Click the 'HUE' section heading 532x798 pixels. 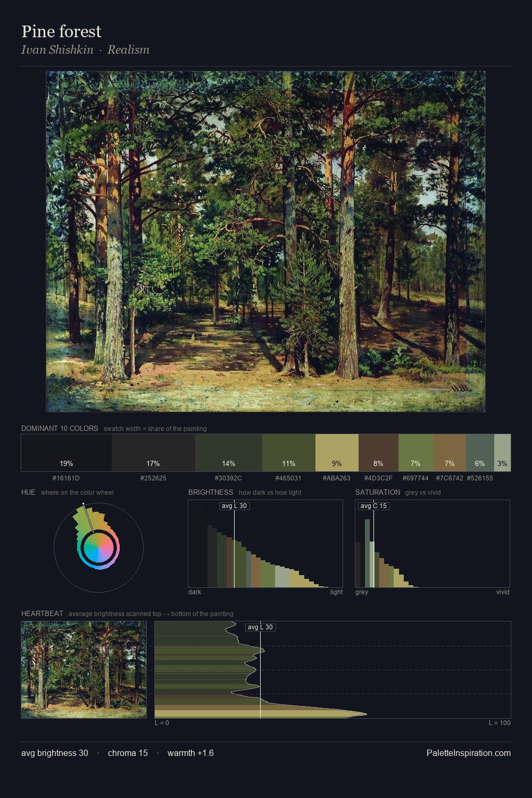click(x=28, y=492)
